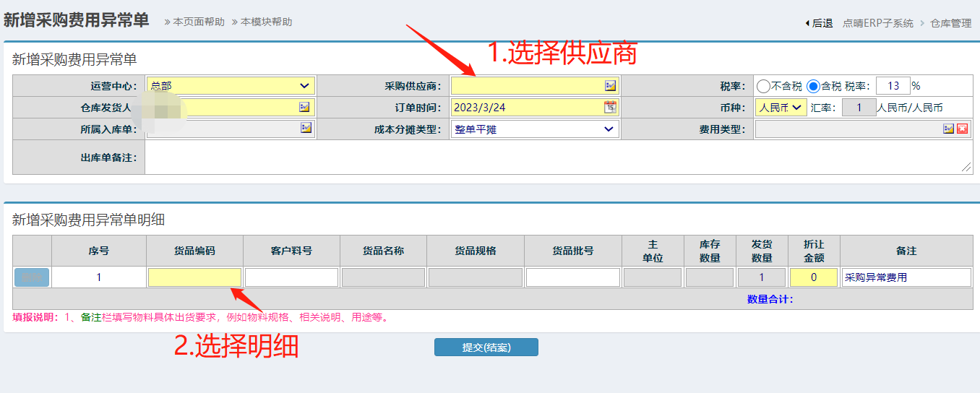The height and width of the screenshot is (393, 980).
Task: Click the 提交(结案) submit button
Action: pyautogui.click(x=486, y=347)
